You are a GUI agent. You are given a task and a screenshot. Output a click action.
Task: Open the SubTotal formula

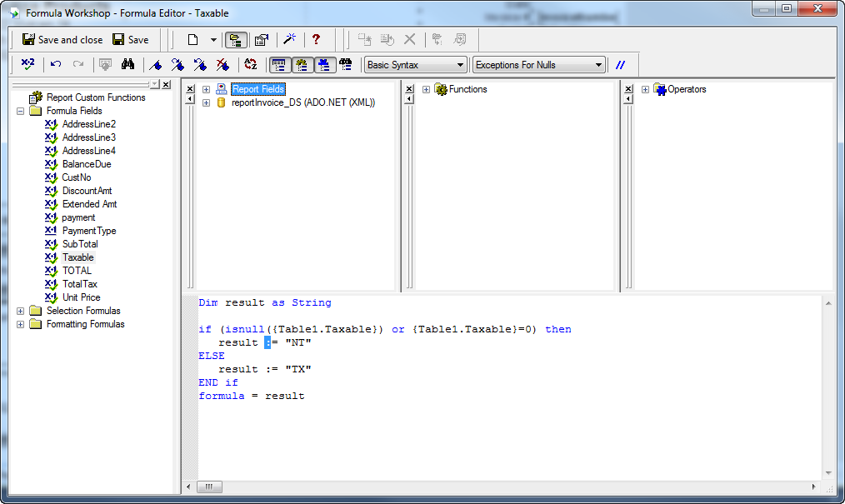click(x=80, y=244)
